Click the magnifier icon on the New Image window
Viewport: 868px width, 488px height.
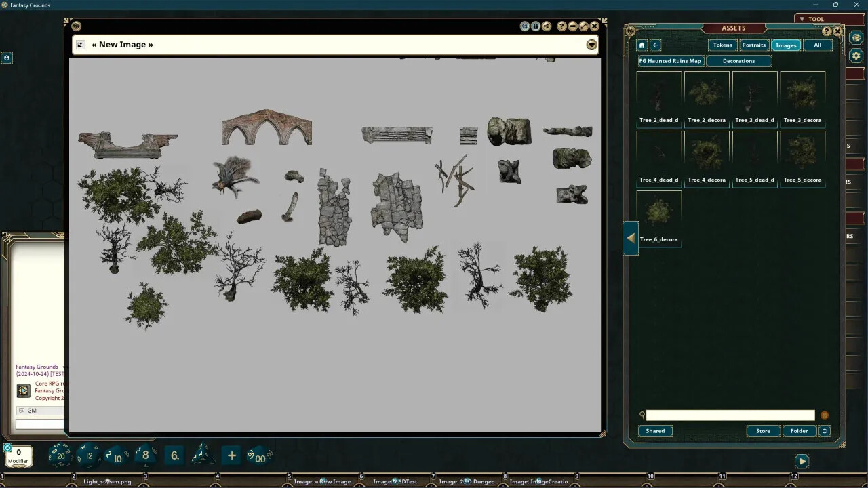(x=525, y=26)
